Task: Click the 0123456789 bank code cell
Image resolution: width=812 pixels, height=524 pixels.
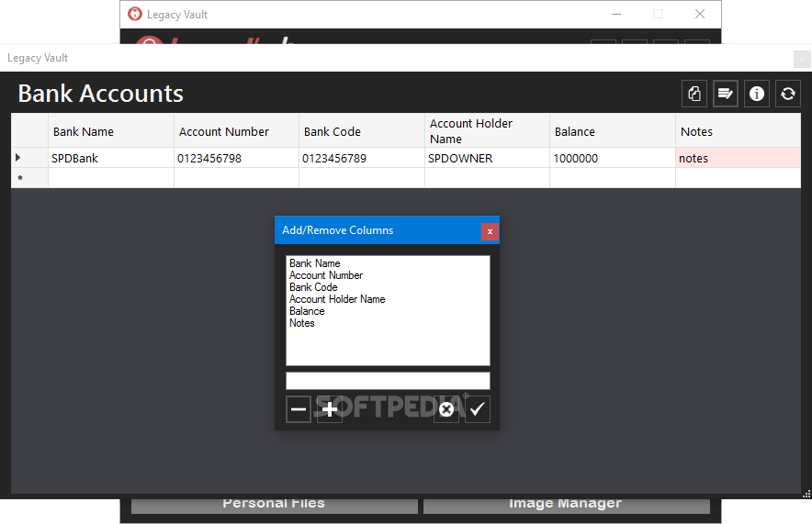Action: [362, 158]
